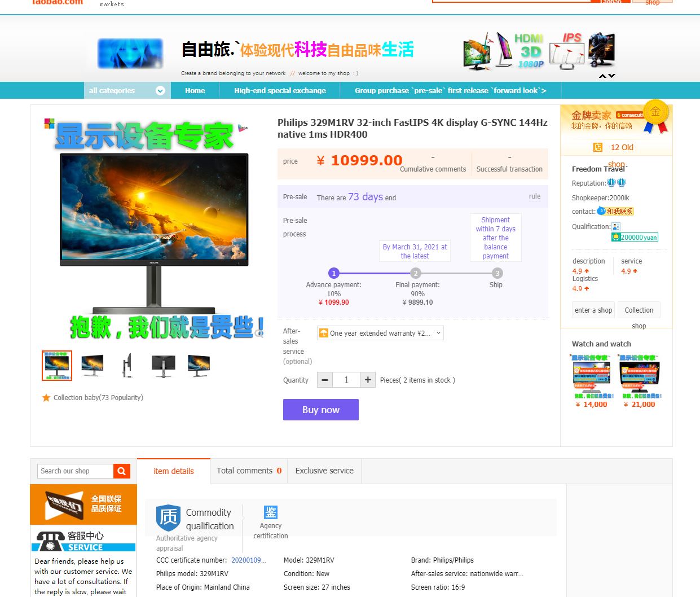Click the Search our shop field

tap(76, 471)
